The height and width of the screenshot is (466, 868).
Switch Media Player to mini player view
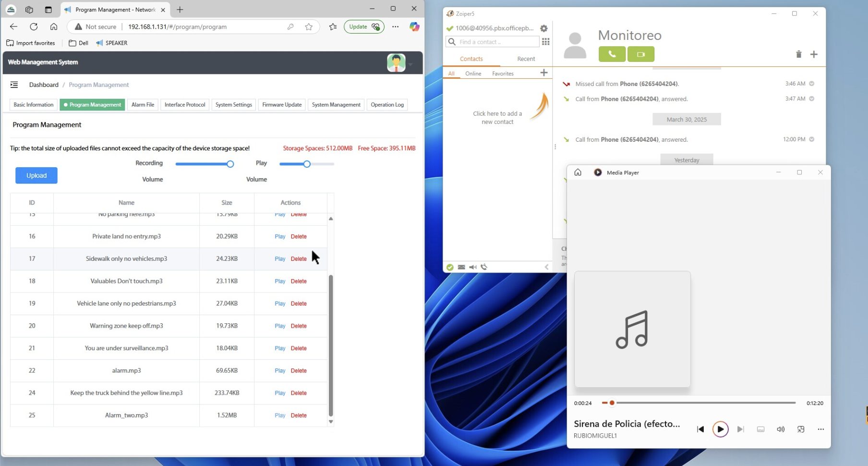click(x=801, y=429)
